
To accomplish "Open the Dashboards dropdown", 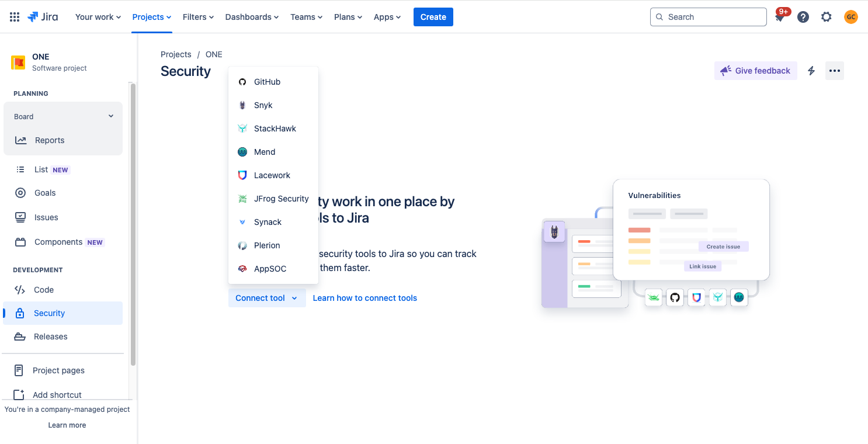I will click(x=252, y=17).
